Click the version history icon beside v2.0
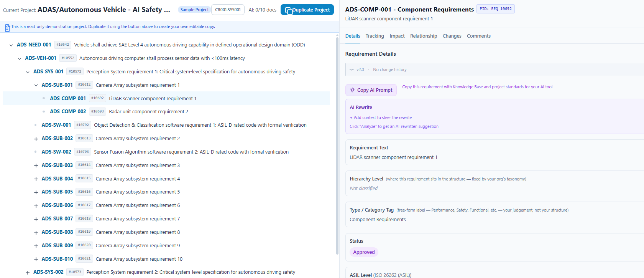This screenshot has height=278, width=644. point(352,69)
